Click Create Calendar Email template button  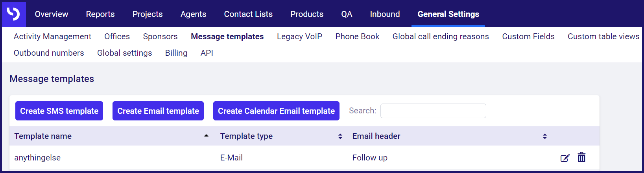[x=276, y=111]
